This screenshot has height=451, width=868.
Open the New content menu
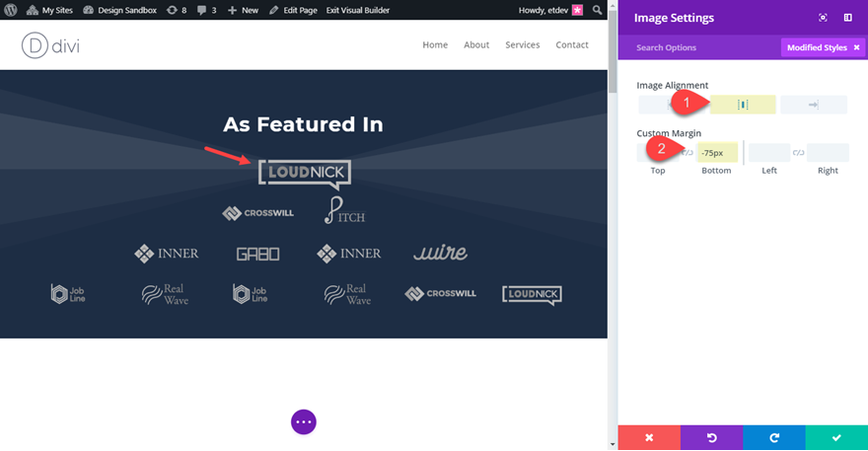tap(243, 10)
